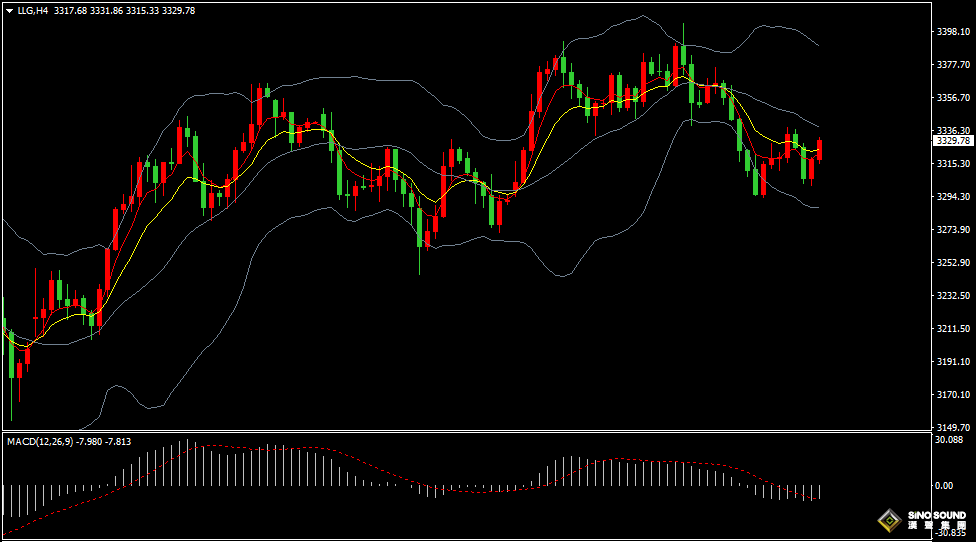Click the 3398.10 price axis label
The width and height of the screenshot is (976, 542).
pyautogui.click(x=953, y=32)
